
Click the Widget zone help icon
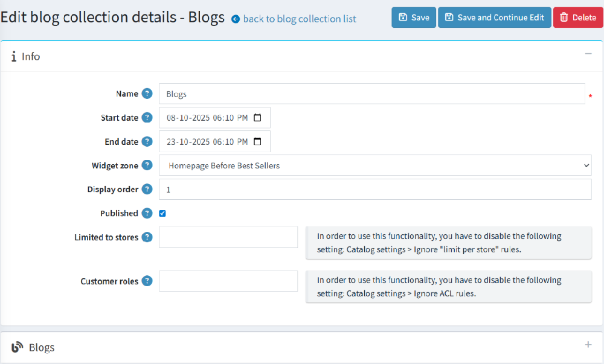point(147,165)
